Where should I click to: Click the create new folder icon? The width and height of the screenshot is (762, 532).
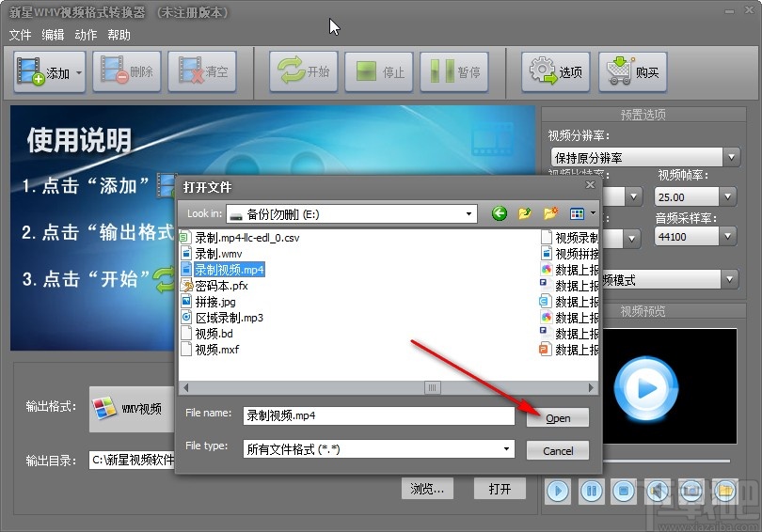(x=550, y=213)
